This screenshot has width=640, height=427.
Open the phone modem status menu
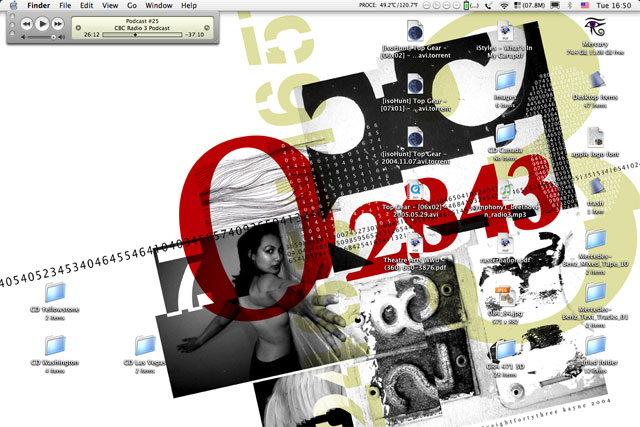(489, 5)
